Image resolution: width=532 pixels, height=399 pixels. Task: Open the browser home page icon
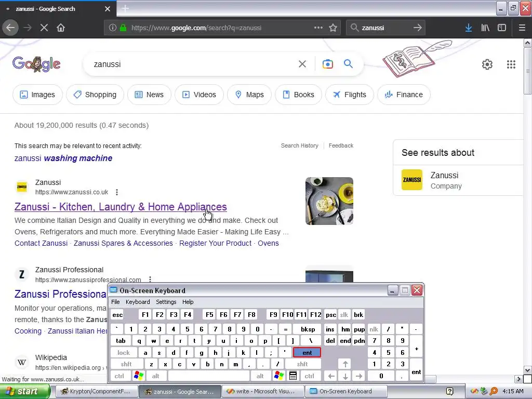click(x=61, y=28)
